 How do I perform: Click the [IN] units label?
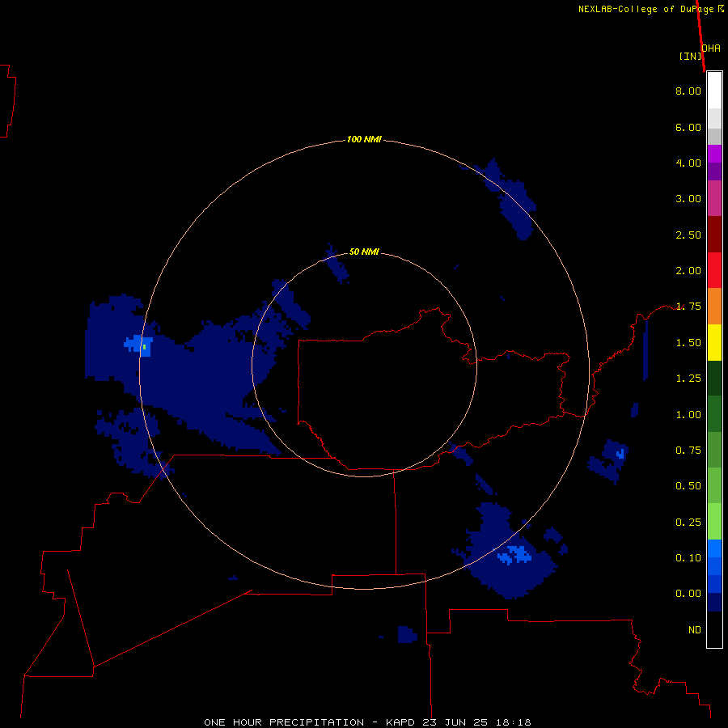tap(691, 56)
